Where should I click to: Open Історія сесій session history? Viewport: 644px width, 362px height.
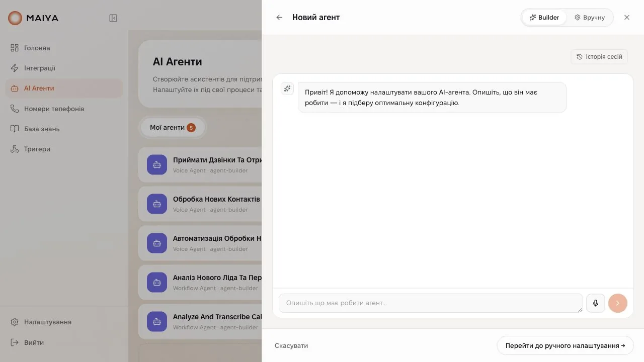click(599, 57)
